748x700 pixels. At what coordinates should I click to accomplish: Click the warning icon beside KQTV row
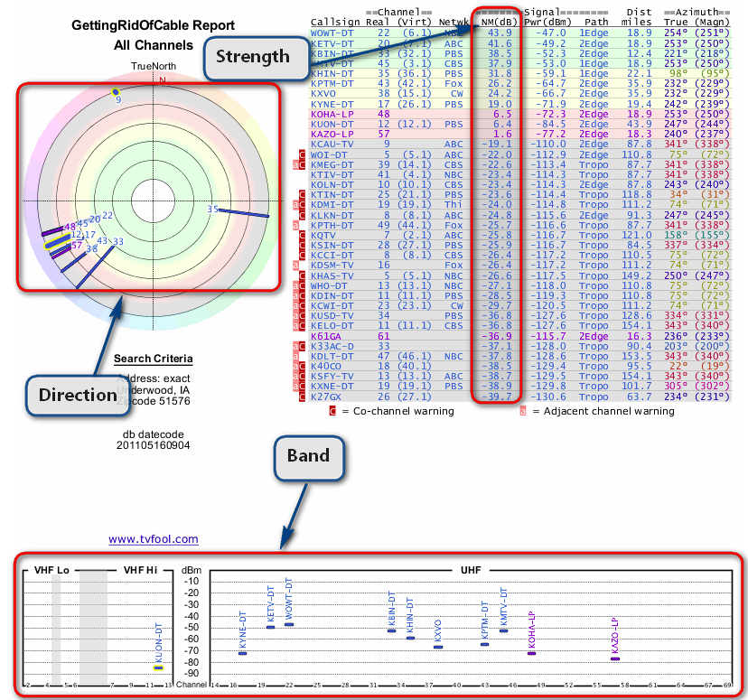[304, 235]
